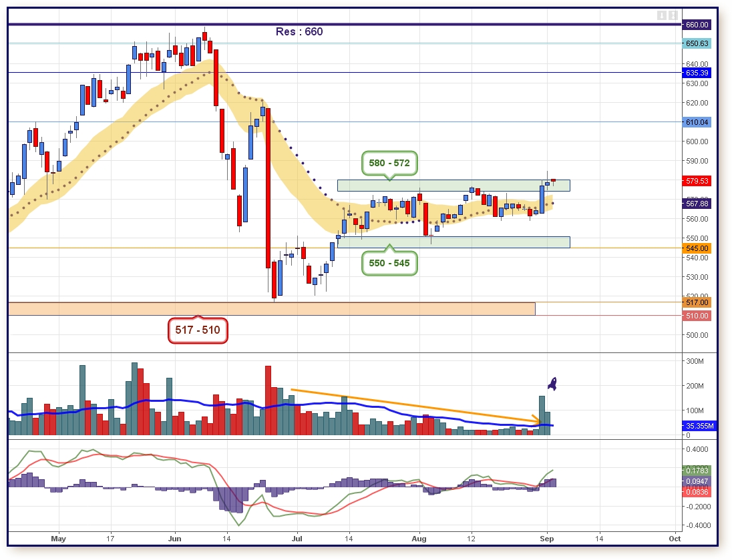Image resolution: width=732 pixels, height=560 pixels.
Task: Click the orange 545.00 support label
Action: [x=697, y=248]
